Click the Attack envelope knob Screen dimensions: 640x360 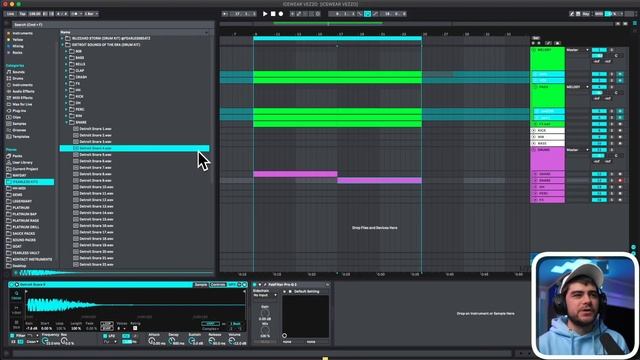pyautogui.click(x=151, y=341)
